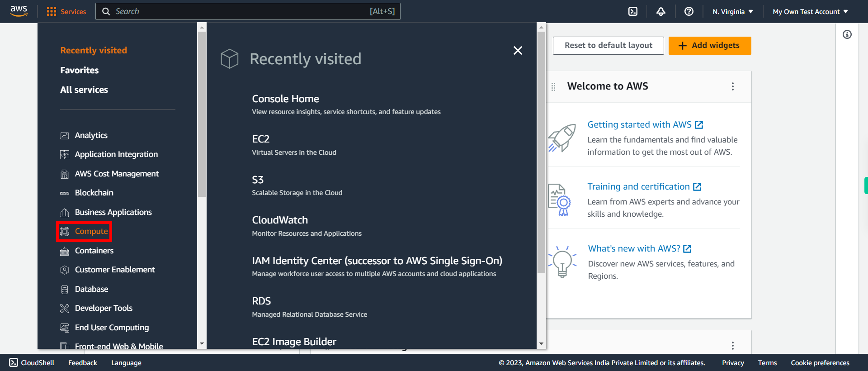
Task: Open Cookie preferences footer link
Action: tap(820, 363)
